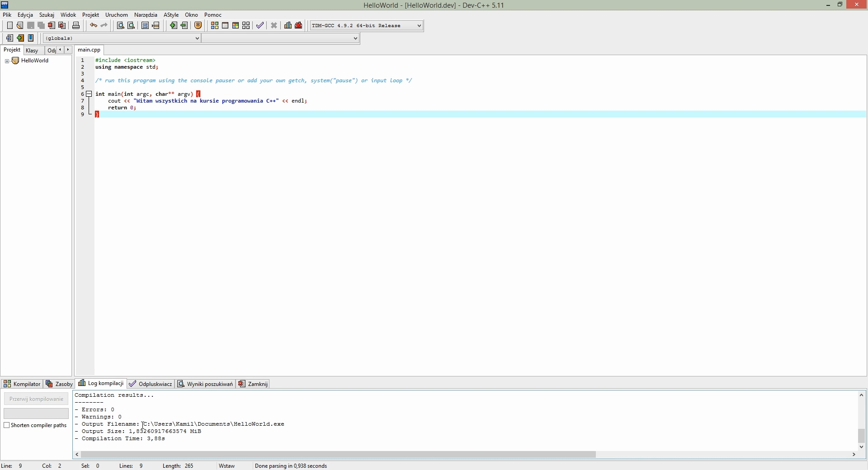
Task: Click the Compile icon with four colored squares
Action: tap(215, 26)
